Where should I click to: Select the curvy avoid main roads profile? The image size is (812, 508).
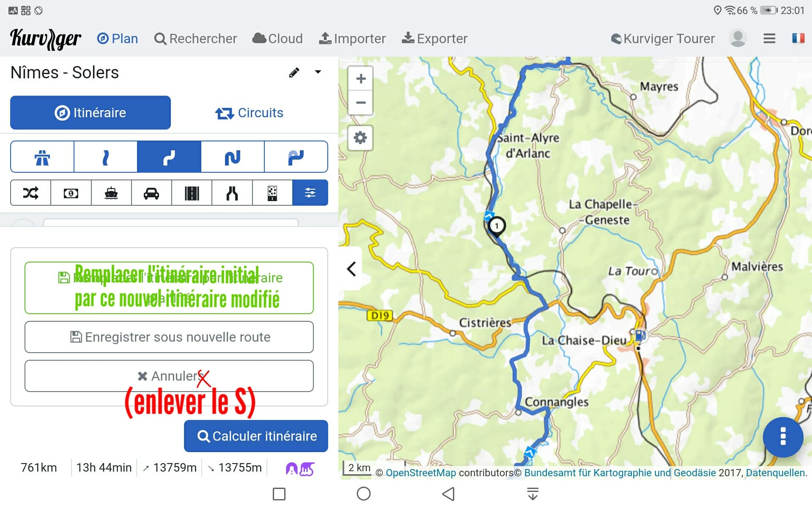(x=296, y=157)
